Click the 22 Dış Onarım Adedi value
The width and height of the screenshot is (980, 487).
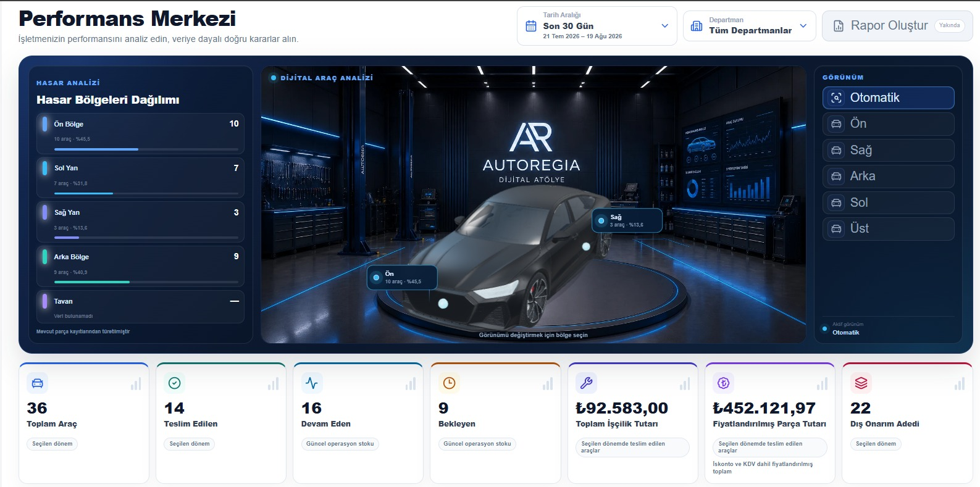click(x=860, y=408)
